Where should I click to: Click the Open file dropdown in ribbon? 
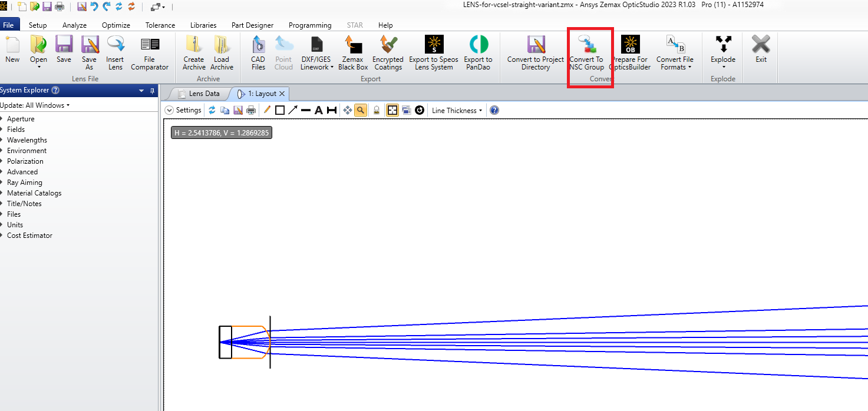tap(38, 53)
